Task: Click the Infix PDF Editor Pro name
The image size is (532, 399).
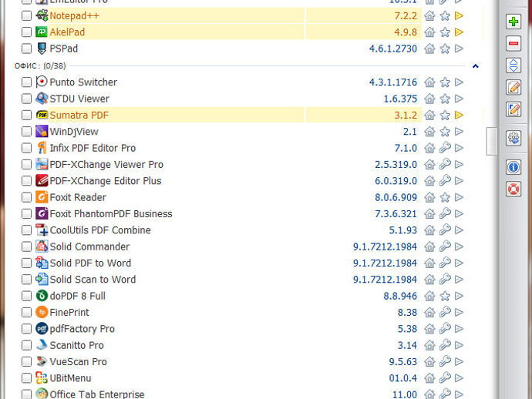Action: coord(93,148)
